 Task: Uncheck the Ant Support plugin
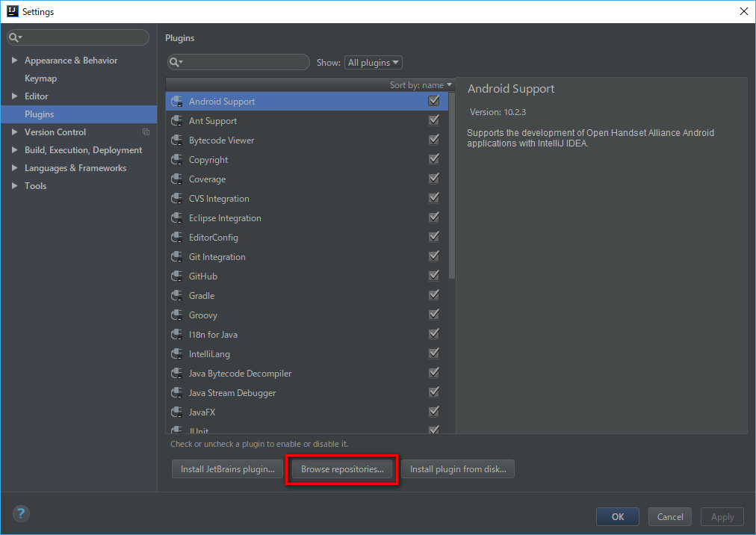point(434,120)
